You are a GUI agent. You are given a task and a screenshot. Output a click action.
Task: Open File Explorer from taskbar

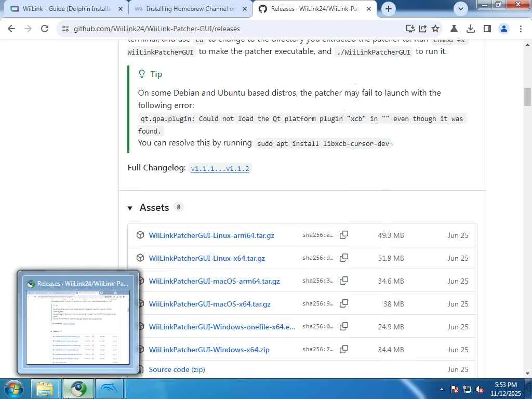45,389
